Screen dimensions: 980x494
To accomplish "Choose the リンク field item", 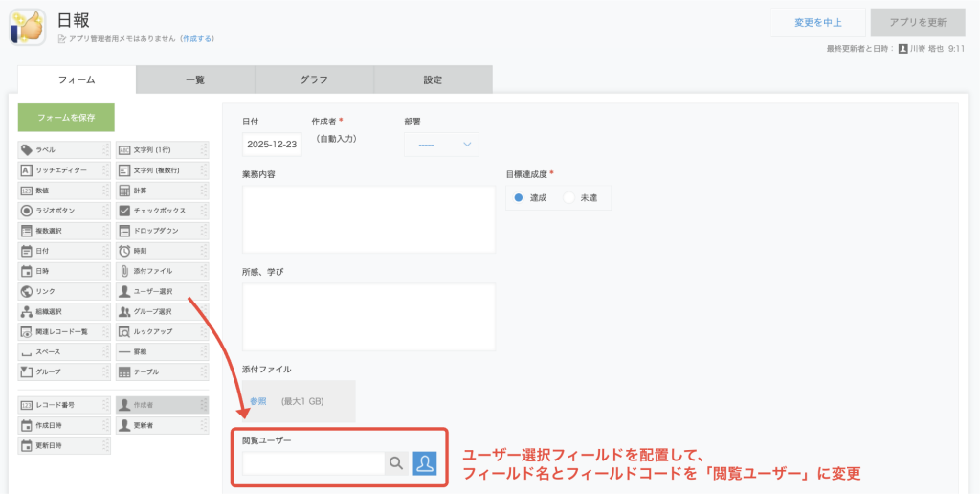I will click(x=64, y=291).
